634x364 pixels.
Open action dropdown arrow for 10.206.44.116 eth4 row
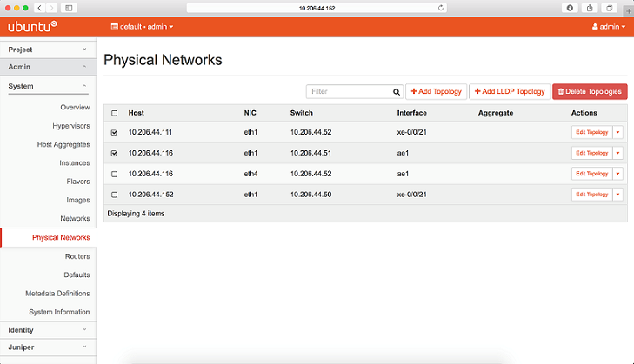(x=617, y=174)
